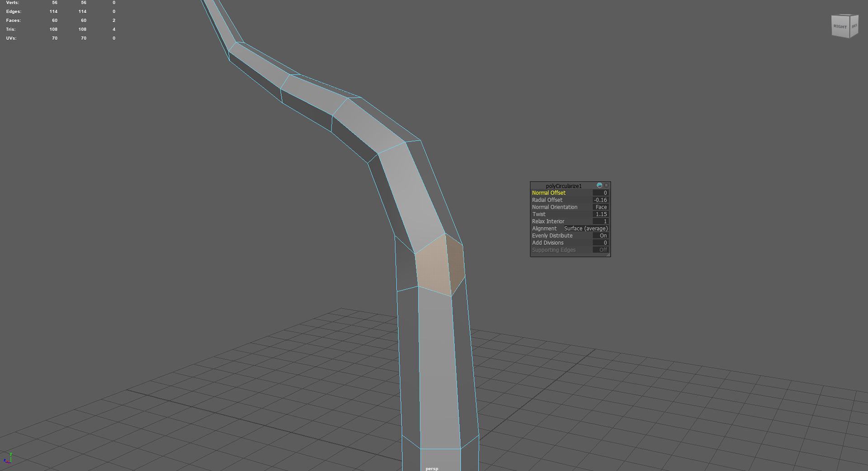Click the Verts: heads-up display label
This screenshot has width=868, height=471.
click(13, 3)
